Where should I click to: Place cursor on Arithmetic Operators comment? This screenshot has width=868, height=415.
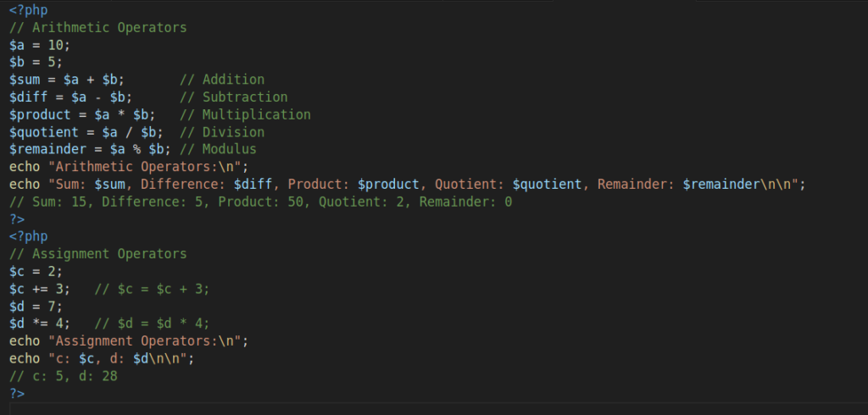[98, 28]
